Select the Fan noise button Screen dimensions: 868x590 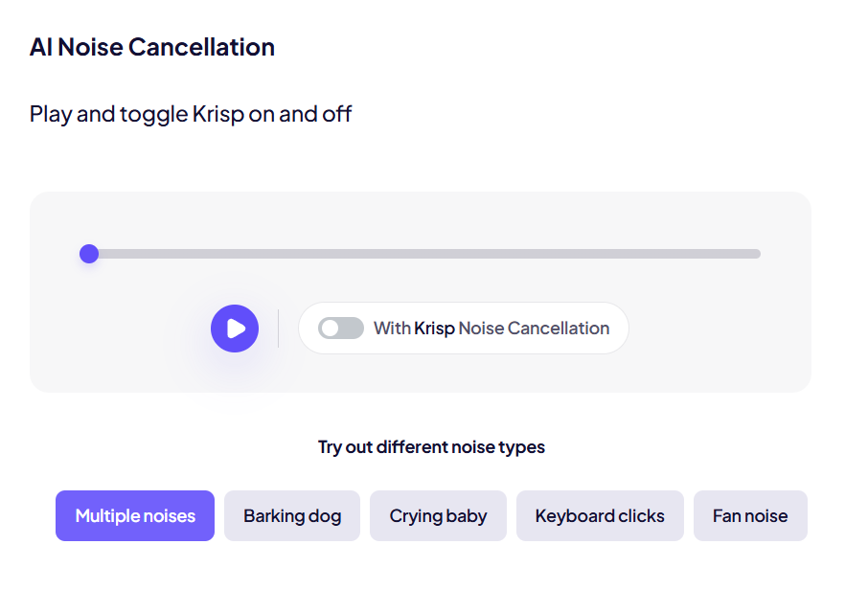(750, 516)
